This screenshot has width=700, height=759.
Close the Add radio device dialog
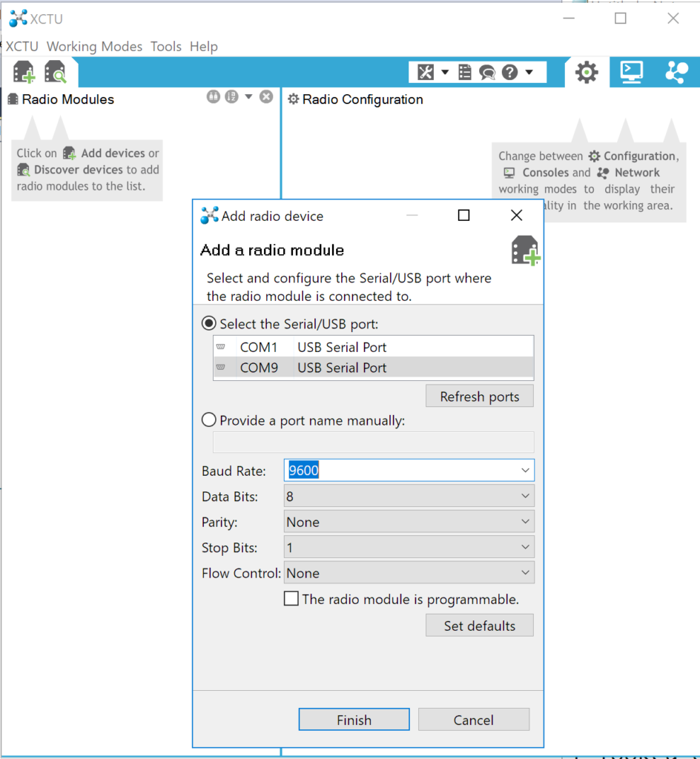pyautogui.click(x=517, y=216)
